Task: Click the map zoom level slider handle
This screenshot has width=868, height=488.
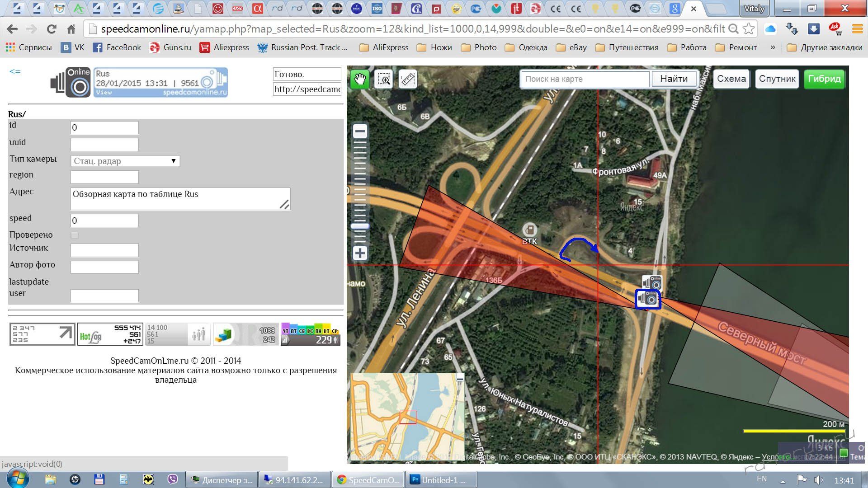Action: tap(360, 226)
